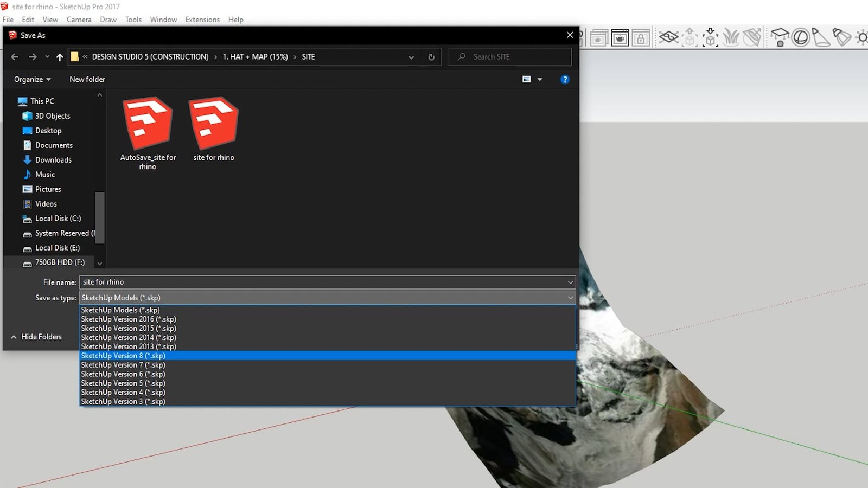Choose SketchUp Models (*.skp) in the open list
This screenshot has width=868, height=488.
pos(328,310)
